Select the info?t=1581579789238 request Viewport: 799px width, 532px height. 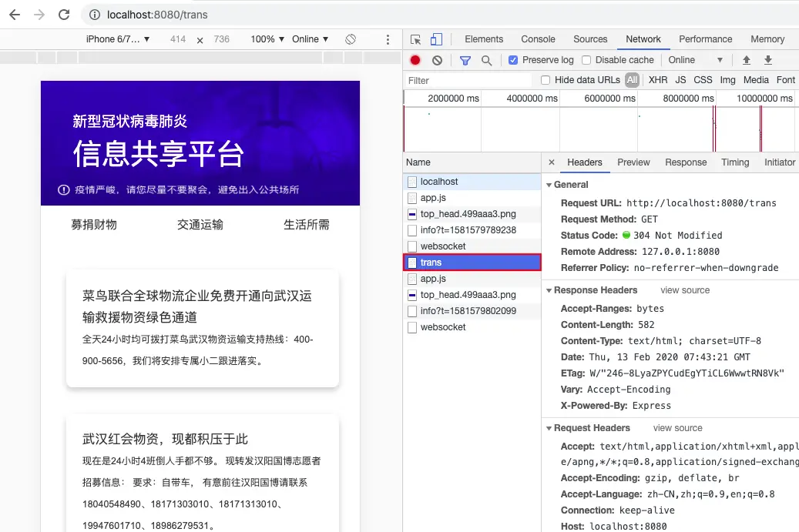pyautogui.click(x=472, y=230)
